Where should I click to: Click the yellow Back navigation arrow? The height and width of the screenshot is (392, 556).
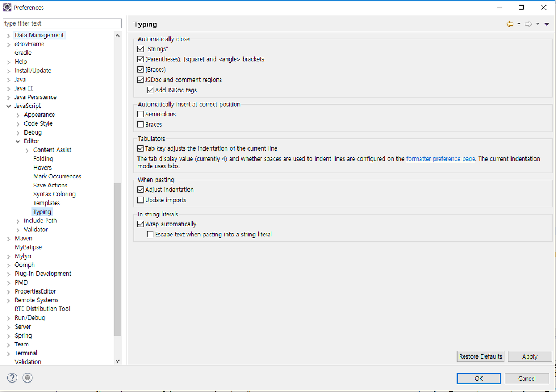click(x=509, y=24)
